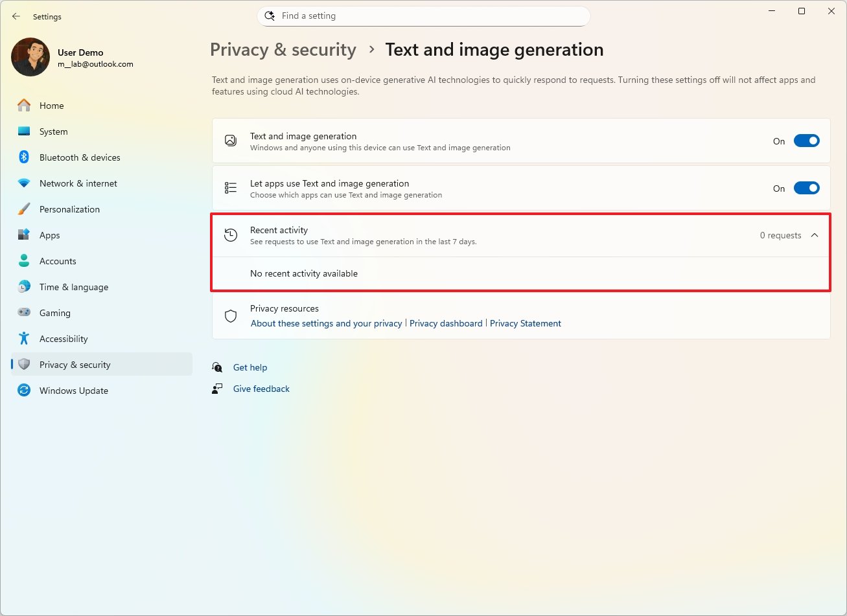Viewport: 847px width, 616px height.
Task: Navigate to the Privacy & security section
Action: (75, 364)
